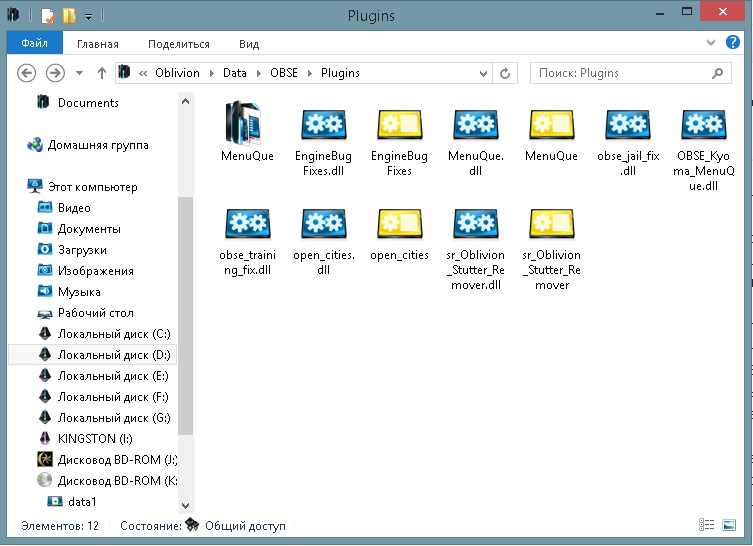The height and width of the screenshot is (546, 753).
Task: Open Загрузки folder in sidebar
Action: click(82, 250)
